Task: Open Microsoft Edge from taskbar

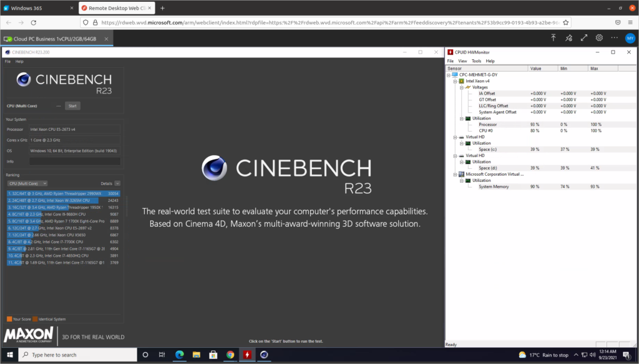Action: pos(179,355)
